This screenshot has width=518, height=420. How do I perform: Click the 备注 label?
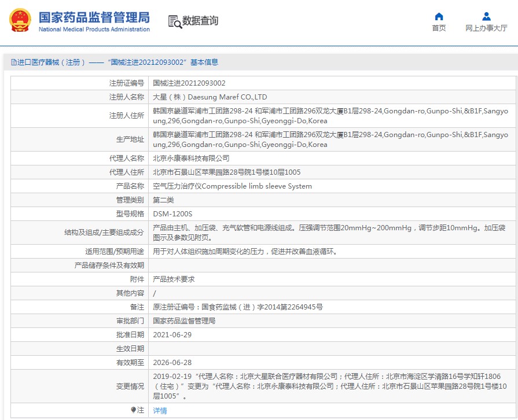(x=137, y=307)
